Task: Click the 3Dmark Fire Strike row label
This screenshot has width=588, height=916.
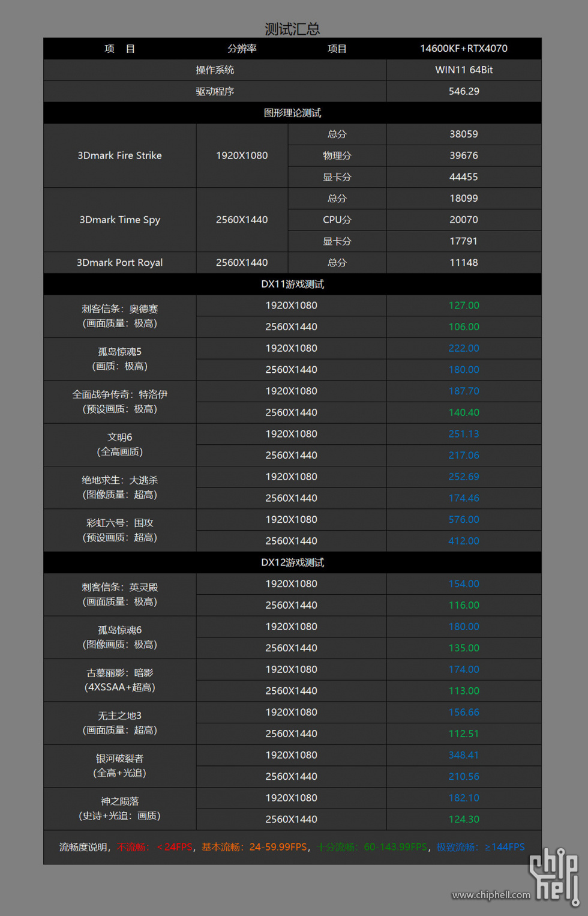Action: coord(119,155)
